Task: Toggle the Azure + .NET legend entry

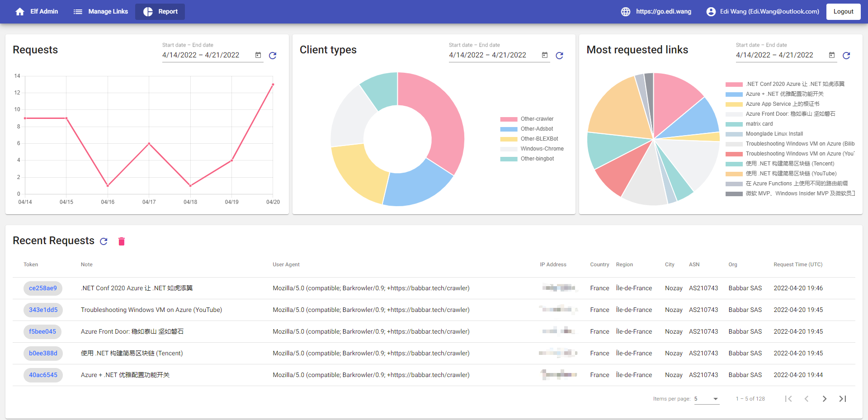Action: tap(775, 94)
